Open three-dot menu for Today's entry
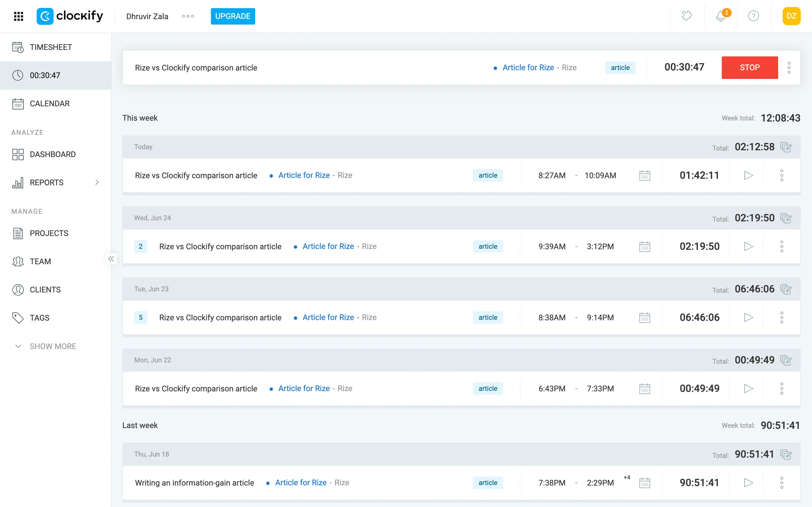The image size is (812, 507). click(x=782, y=175)
